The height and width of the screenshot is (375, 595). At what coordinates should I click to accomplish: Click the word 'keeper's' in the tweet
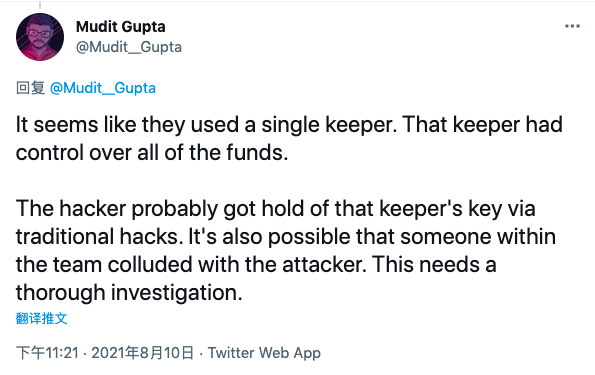click(x=421, y=209)
